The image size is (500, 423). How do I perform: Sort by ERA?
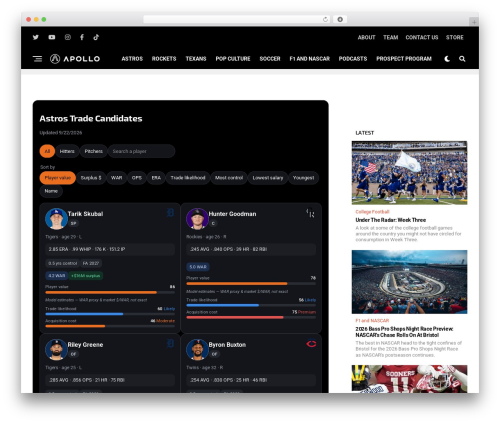click(156, 178)
